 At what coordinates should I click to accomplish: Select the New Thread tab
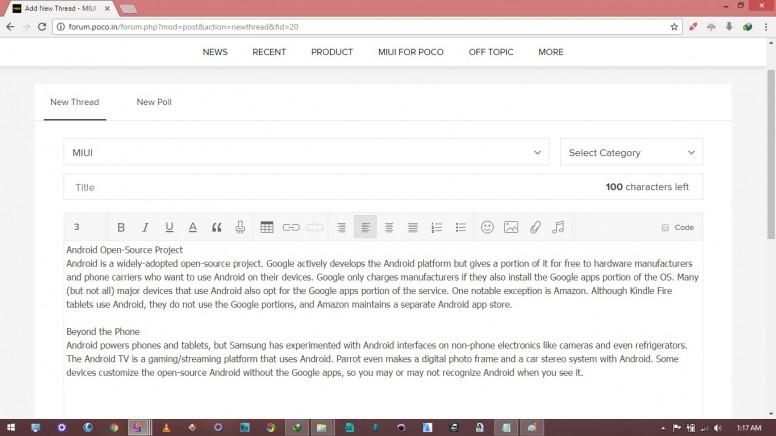tap(75, 102)
